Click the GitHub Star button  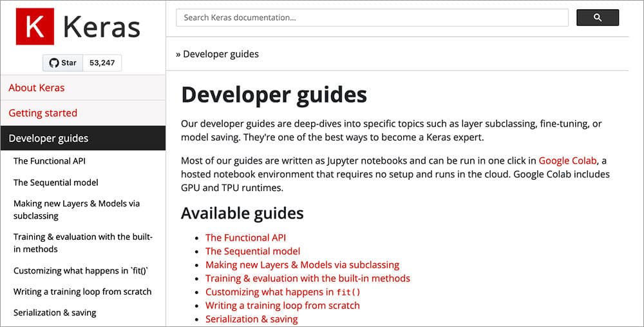[x=63, y=63]
